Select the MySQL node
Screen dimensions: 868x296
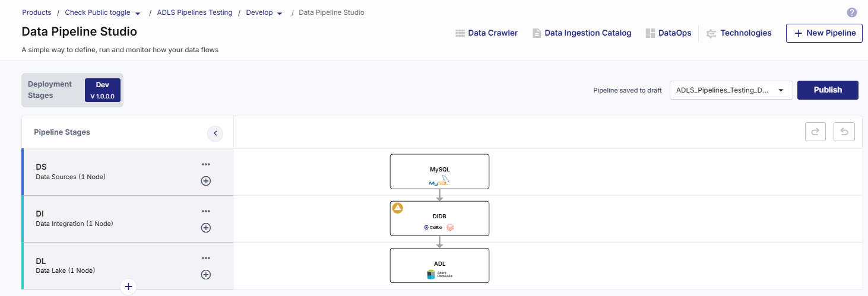click(x=439, y=171)
